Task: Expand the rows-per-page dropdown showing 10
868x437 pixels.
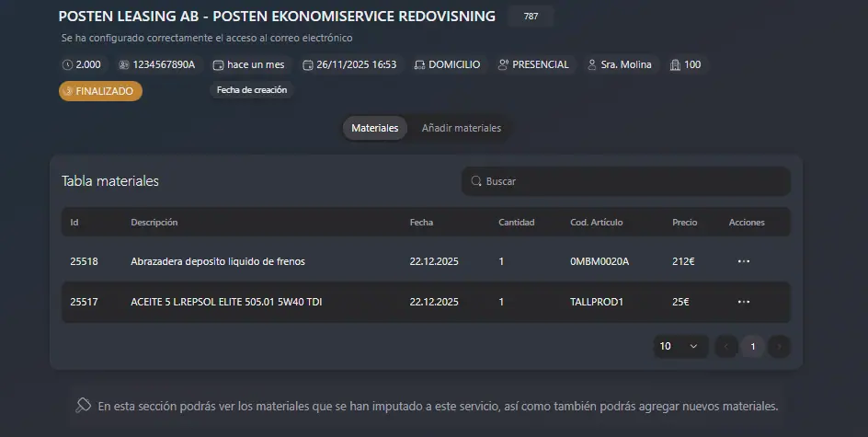Action: pyautogui.click(x=679, y=347)
